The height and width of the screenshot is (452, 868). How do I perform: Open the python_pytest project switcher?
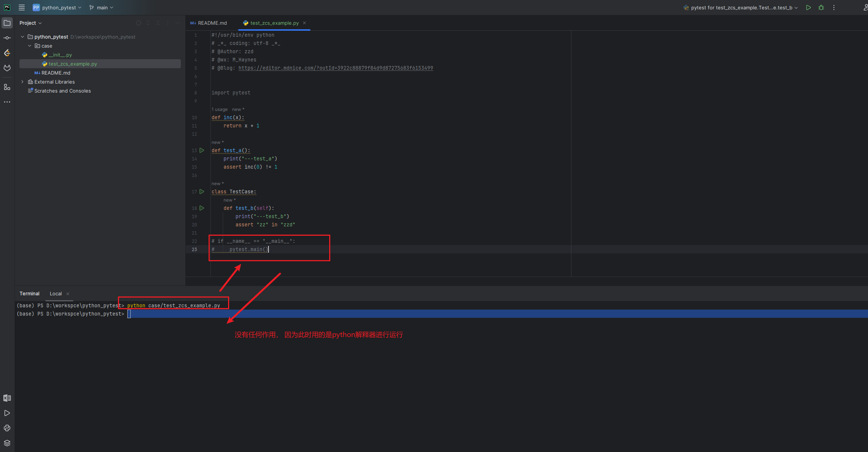57,7
